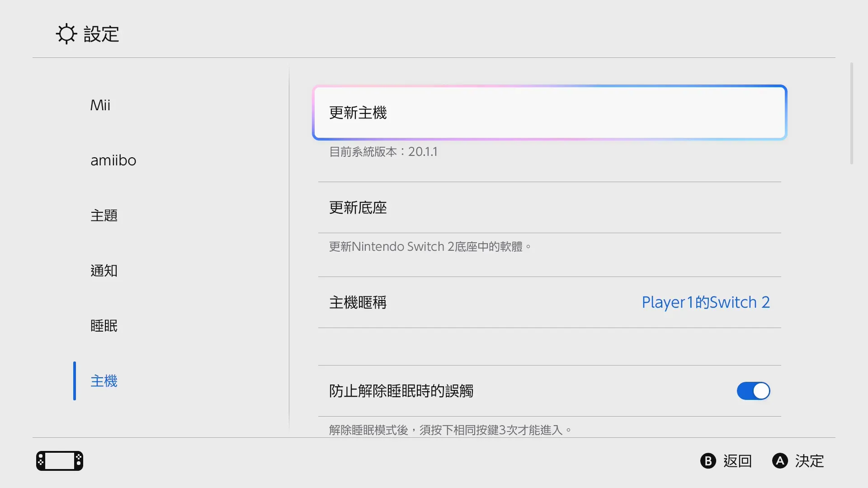868x488 pixels.
Task: Open 主題 settings category
Action: pyautogui.click(x=104, y=216)
